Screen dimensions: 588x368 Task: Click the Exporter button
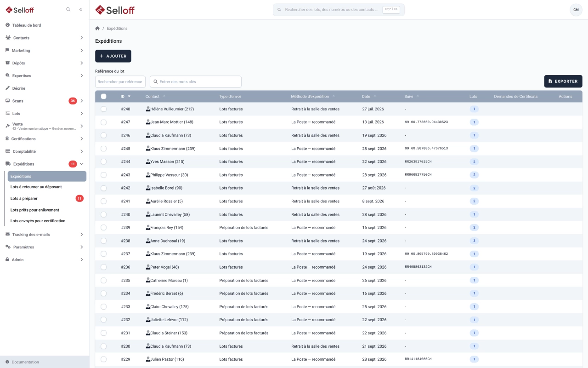coord(563,81)
